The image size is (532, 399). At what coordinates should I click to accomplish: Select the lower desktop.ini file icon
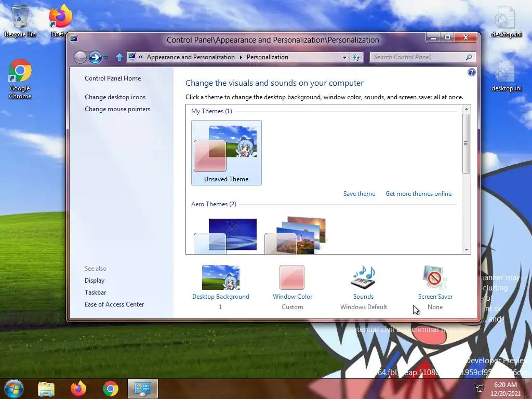click(x=506, y=76)
